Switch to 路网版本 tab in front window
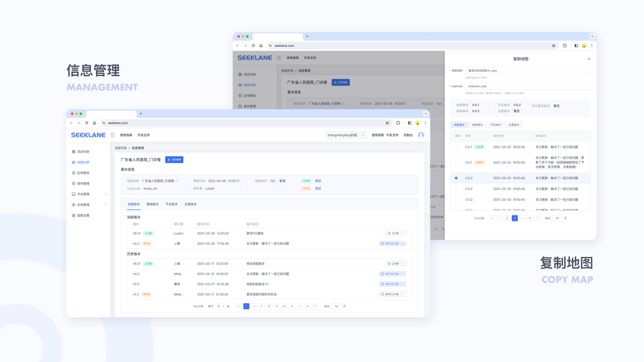 [152, 204]
